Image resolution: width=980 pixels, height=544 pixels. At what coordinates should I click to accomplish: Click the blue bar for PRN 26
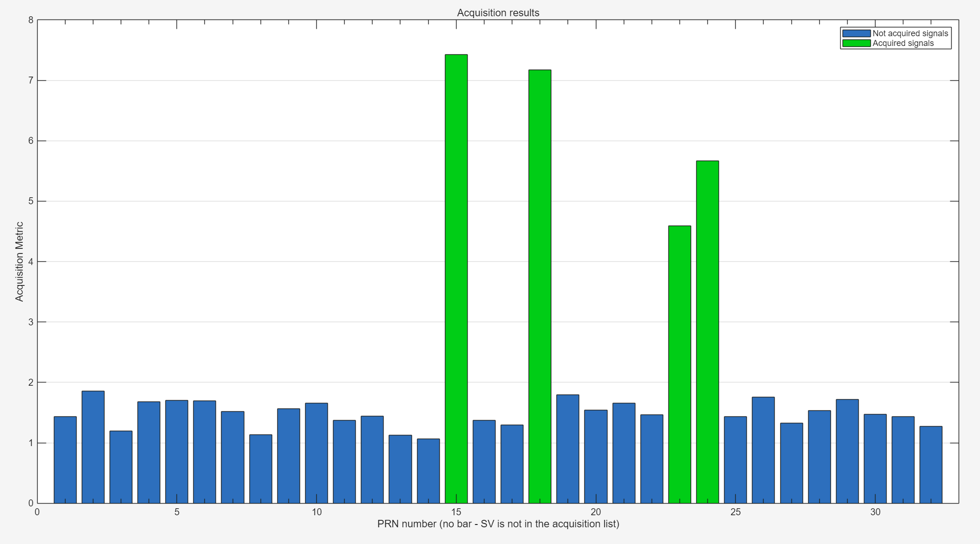[x=763, y=450]
